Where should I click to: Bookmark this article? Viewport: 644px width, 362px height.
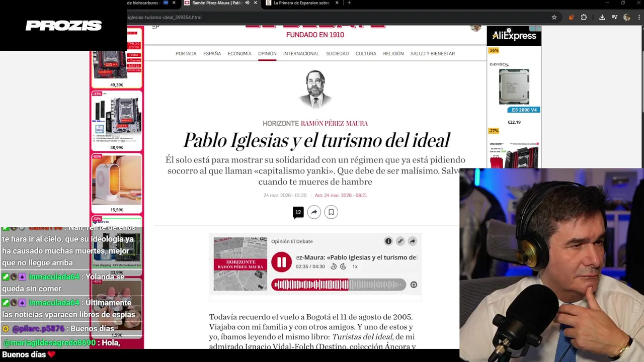331,212
